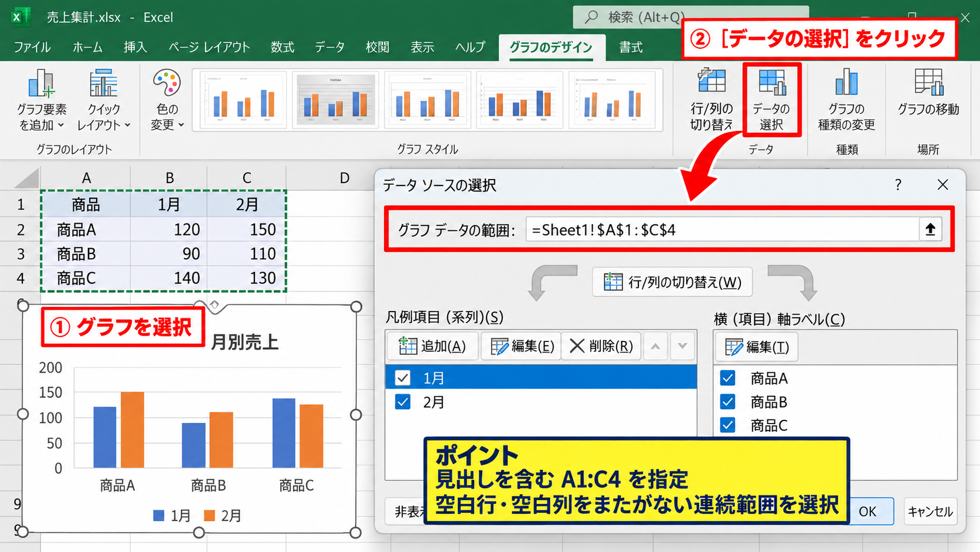Click the キャンセル button
980x552 pixels.
coord(930,511)
